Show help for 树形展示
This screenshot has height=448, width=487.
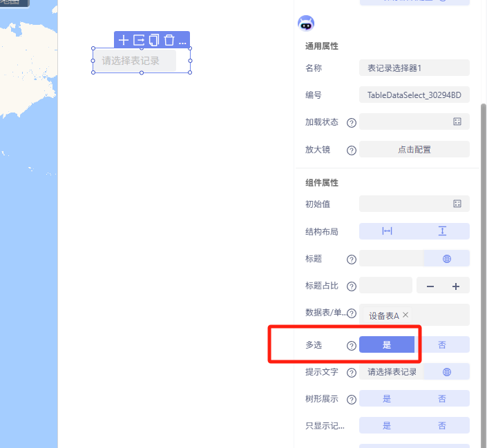pyautogui.click(x=352, y=400)
